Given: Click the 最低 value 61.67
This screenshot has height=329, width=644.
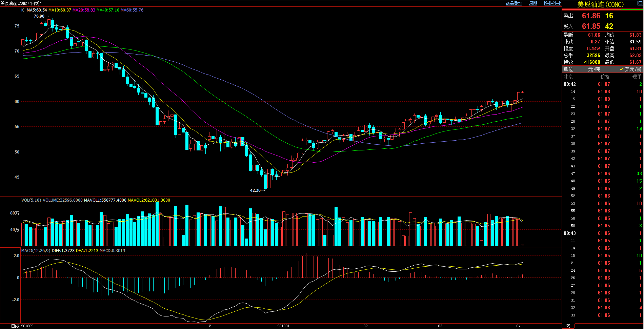Looking at the screenshot, I should point(635,62).
